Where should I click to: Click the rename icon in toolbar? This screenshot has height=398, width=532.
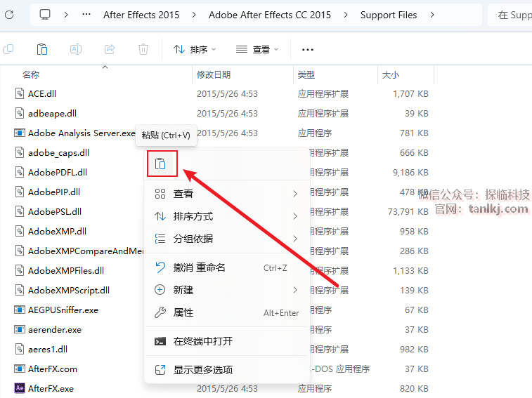76,50
